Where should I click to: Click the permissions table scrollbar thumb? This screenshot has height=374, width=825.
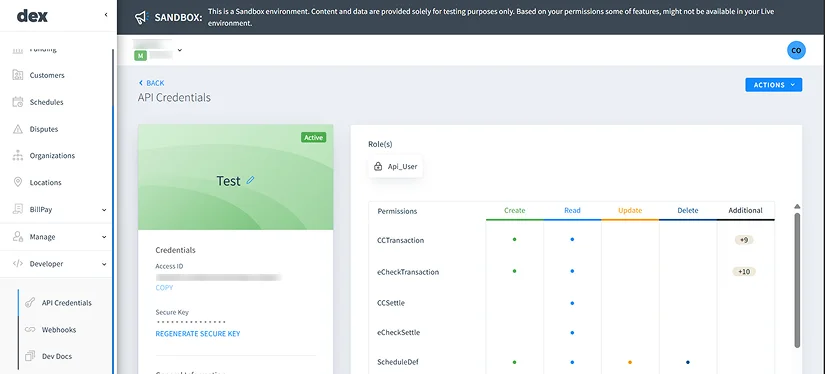click(797, 280)
